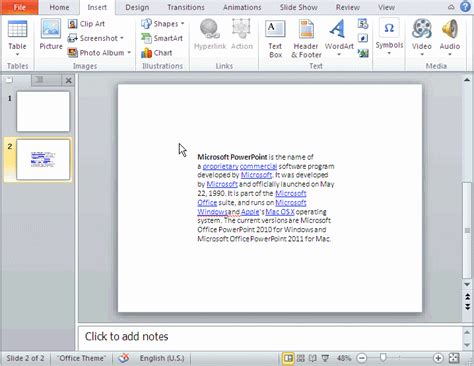Insert a SmartArt graphic

coord(162,38)
